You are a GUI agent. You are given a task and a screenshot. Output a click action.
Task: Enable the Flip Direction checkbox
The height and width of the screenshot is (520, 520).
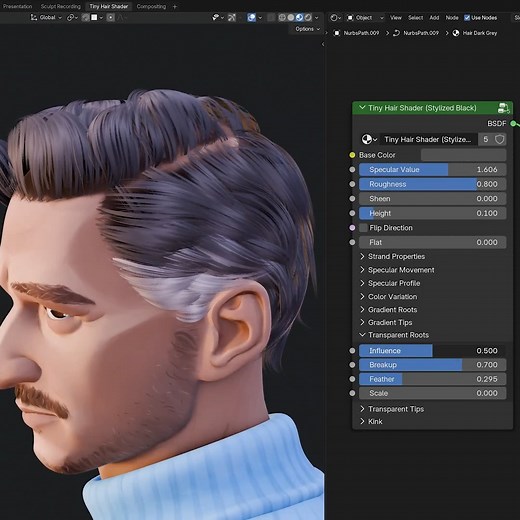point(364,228)
